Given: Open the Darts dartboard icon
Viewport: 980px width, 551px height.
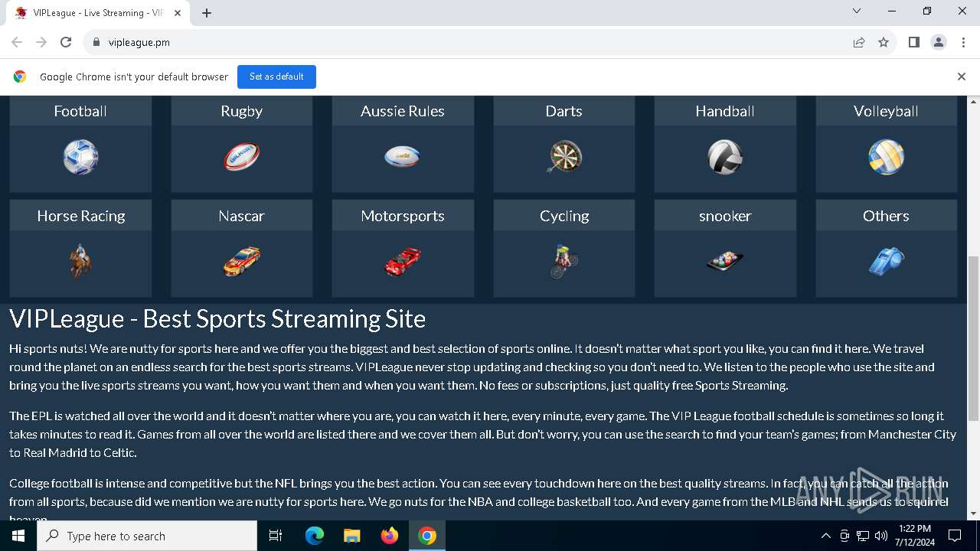Looking at the screenshot, I should pos(564,158).
